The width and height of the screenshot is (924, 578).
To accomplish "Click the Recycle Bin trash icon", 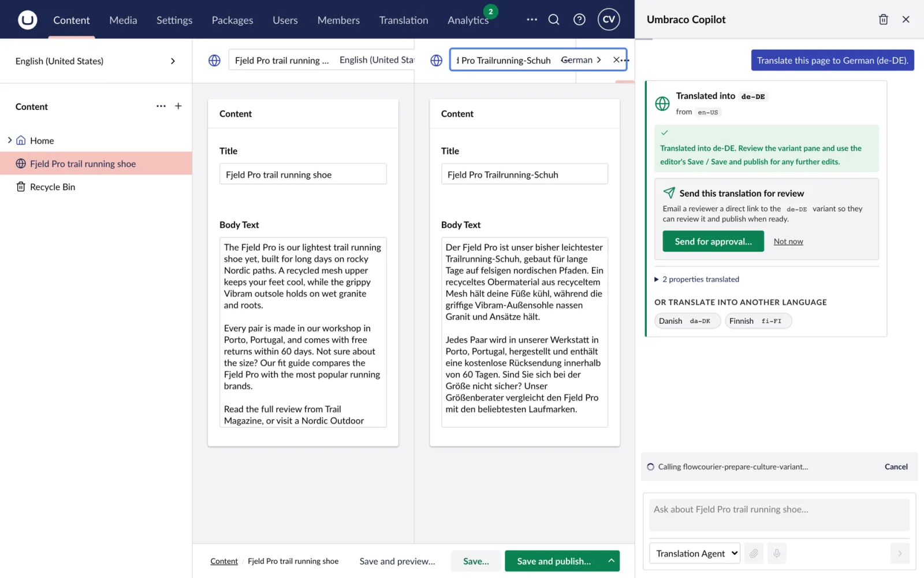I will pos(21,187).
